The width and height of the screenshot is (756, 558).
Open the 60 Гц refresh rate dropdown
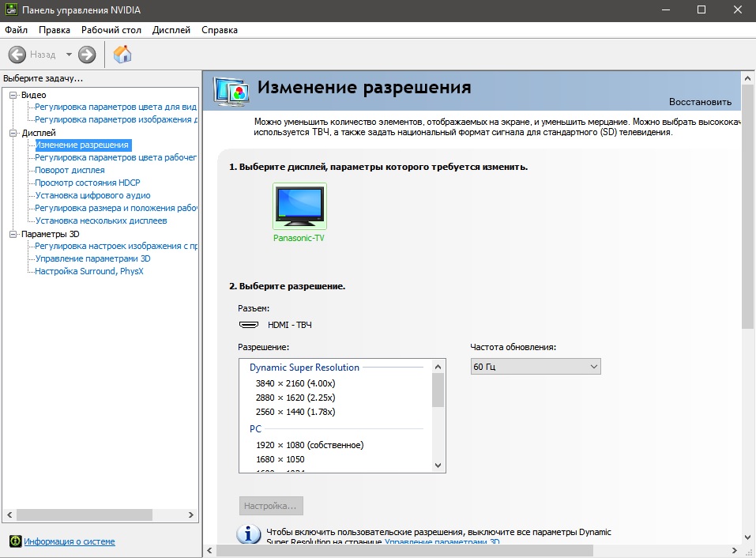536,367
